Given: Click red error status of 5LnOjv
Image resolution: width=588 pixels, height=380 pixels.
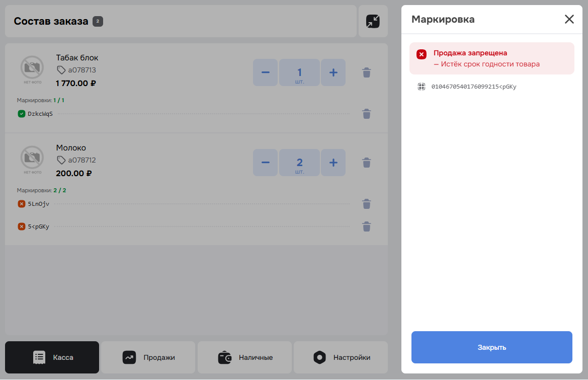Looking at the screenshot, I should pyautogui.click(x=22, y=204).
